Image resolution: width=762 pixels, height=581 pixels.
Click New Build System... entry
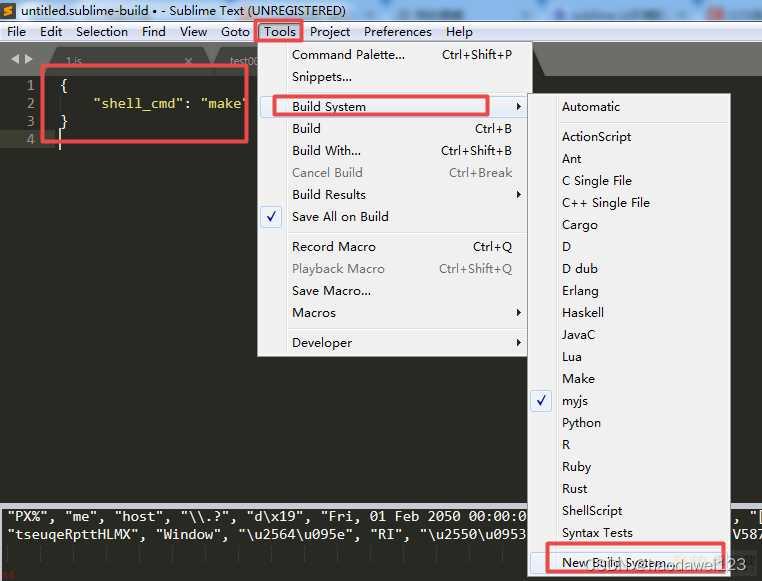click(x=630, y=563)
